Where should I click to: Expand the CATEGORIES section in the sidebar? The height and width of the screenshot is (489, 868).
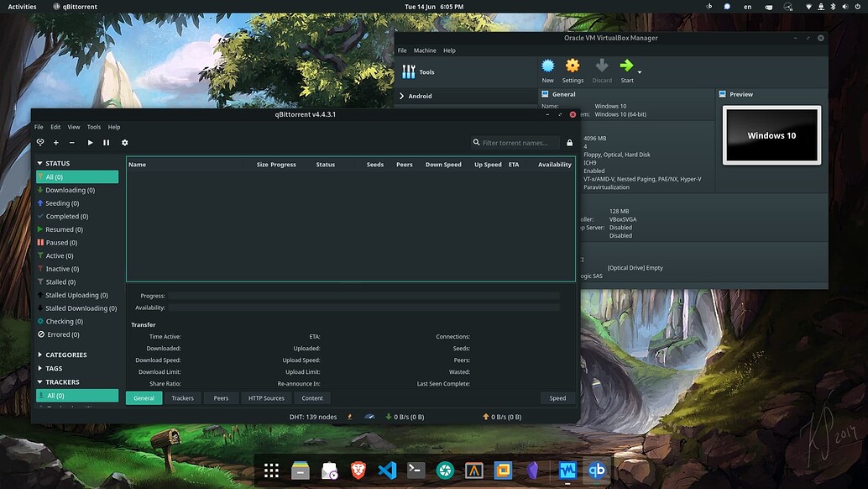pos(39,355)
